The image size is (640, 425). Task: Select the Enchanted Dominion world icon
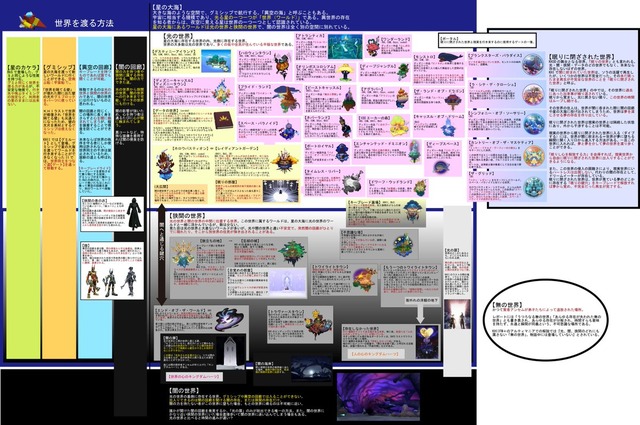pyautogui.click(x=415, y=151)
